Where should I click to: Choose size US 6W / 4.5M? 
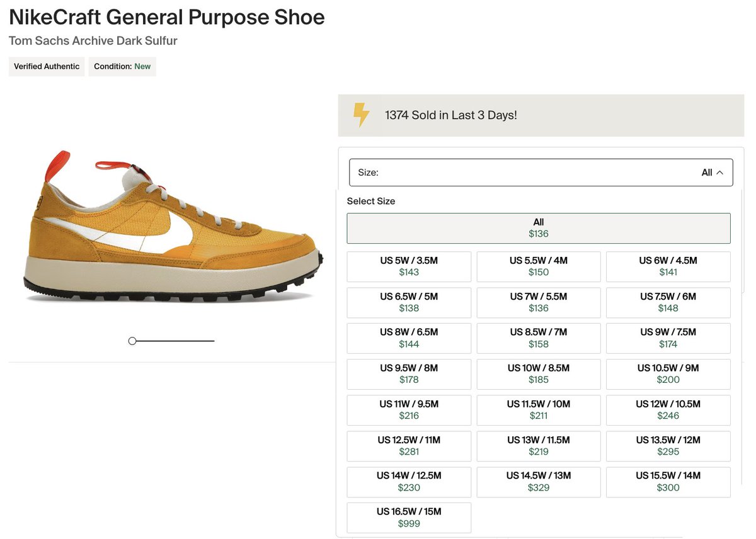[x=668, y=266]
